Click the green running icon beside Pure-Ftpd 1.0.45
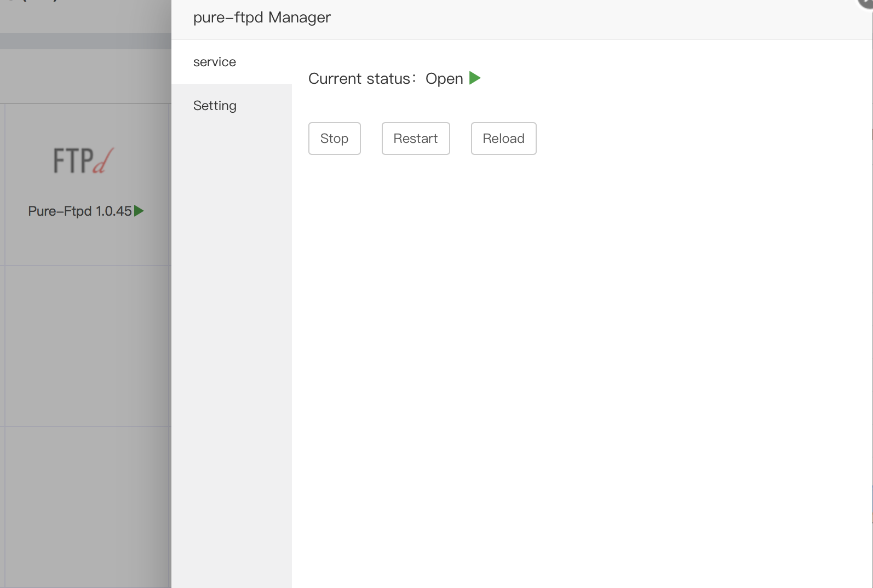The height and width of the screenshot is (588, 873). [139, 211]
